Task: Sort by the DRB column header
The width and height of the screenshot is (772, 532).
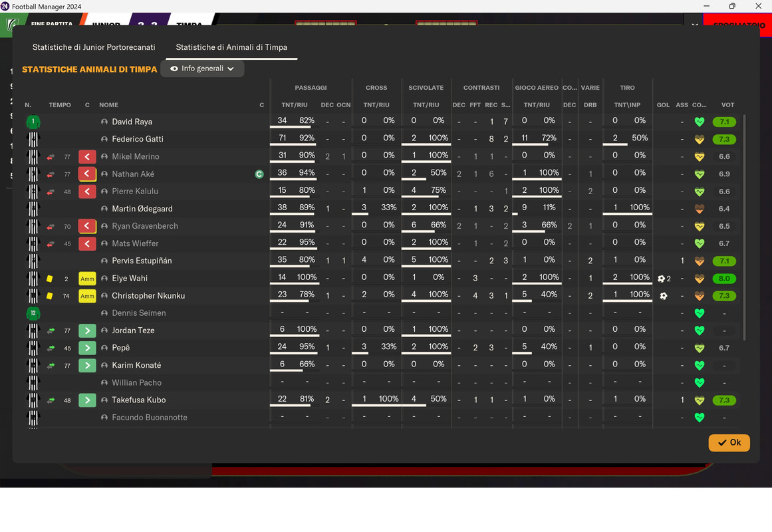Action: (x=590, y=105)
